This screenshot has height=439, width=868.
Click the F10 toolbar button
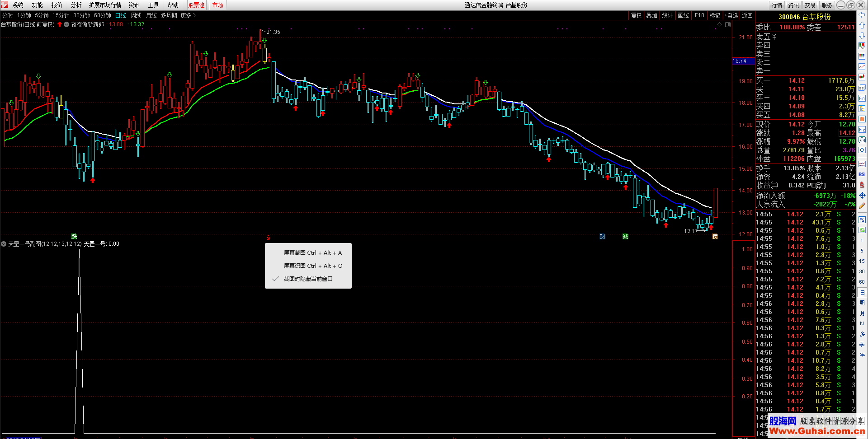(699, 15)
